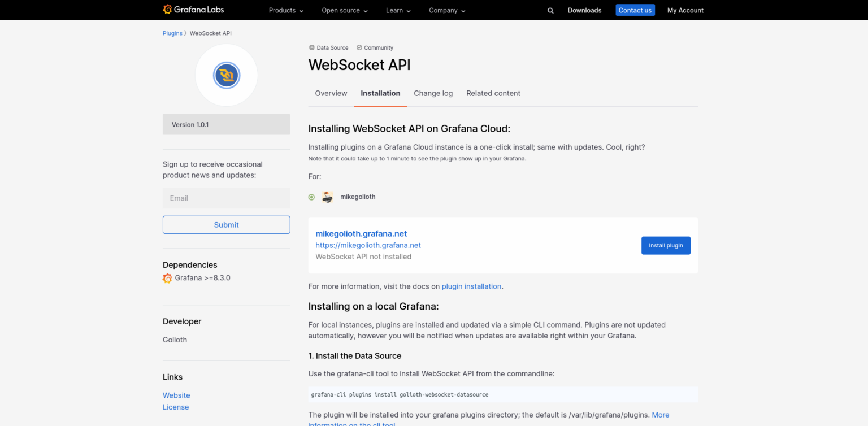The width and height of the screenshot is (868, 426).
Task: Click the WebSocket API plugin logo
Action: (226, 75)
